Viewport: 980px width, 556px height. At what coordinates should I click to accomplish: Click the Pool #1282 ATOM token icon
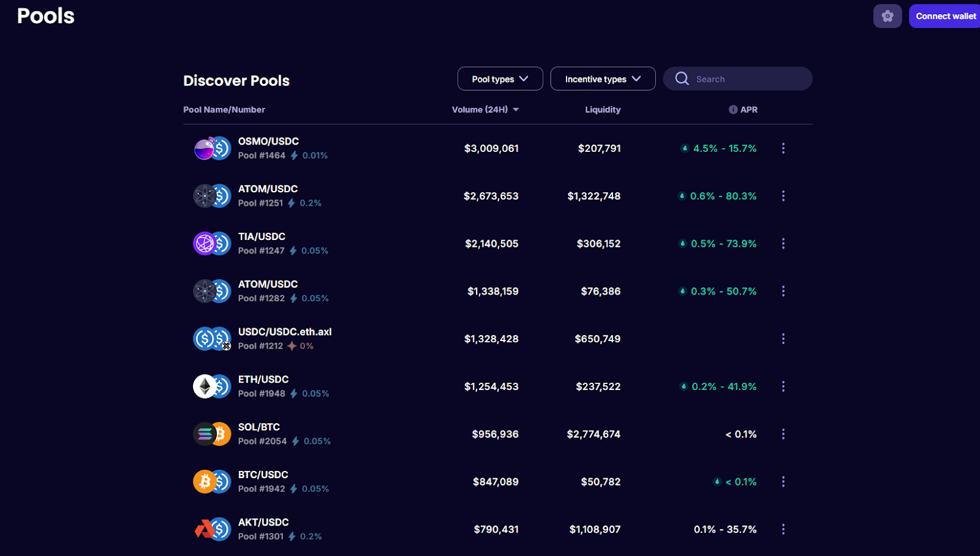coord(205,291)
